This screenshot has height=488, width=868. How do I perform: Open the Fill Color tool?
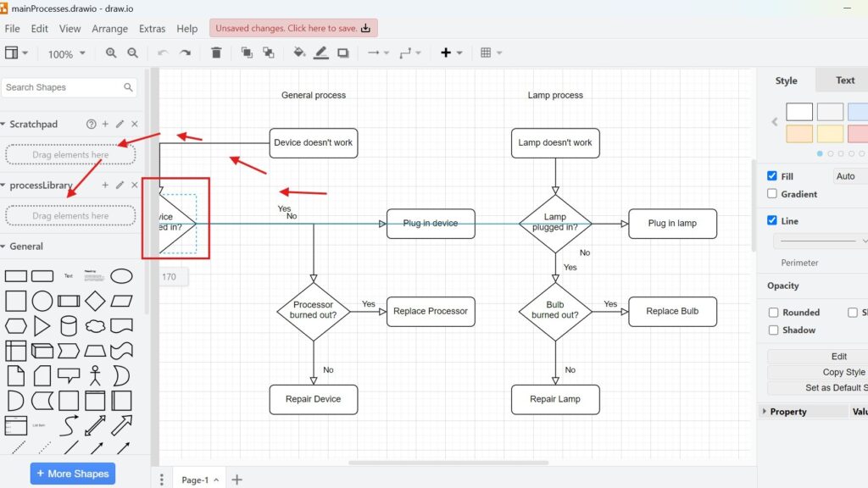pos(298,53)
